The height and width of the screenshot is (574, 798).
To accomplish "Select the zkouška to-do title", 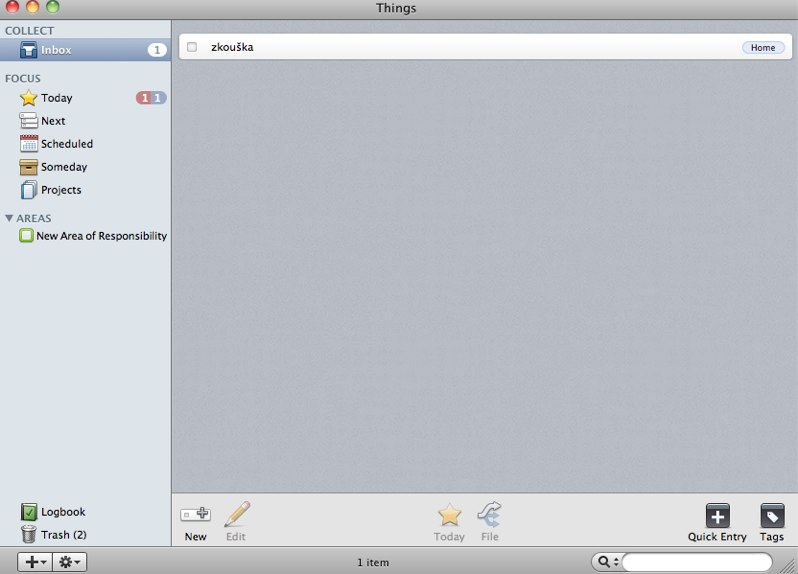I will point(232,47).
